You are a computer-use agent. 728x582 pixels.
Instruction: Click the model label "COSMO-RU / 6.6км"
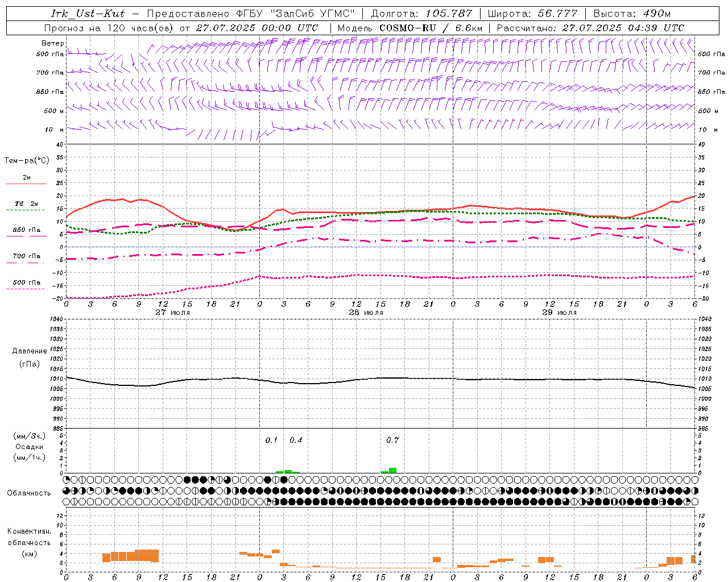[431, 28]
